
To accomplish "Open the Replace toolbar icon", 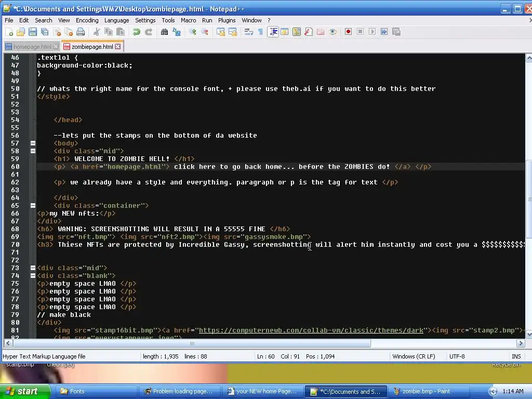I will point(177,32).
